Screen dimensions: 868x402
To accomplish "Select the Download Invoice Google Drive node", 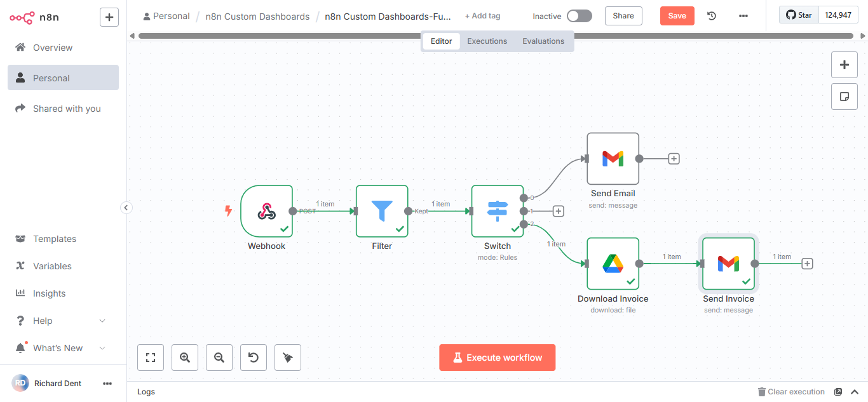I will coord(613,264).
